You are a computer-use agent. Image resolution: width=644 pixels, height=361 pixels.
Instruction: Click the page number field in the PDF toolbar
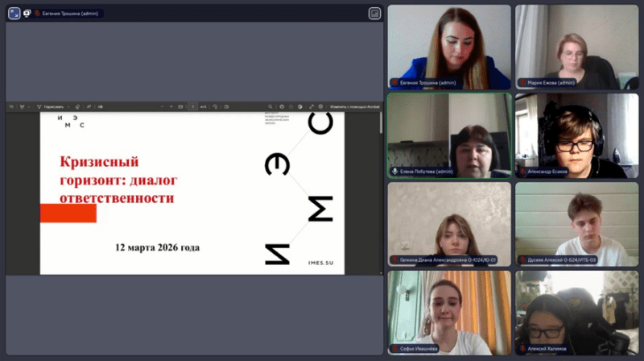pos(192,106)
